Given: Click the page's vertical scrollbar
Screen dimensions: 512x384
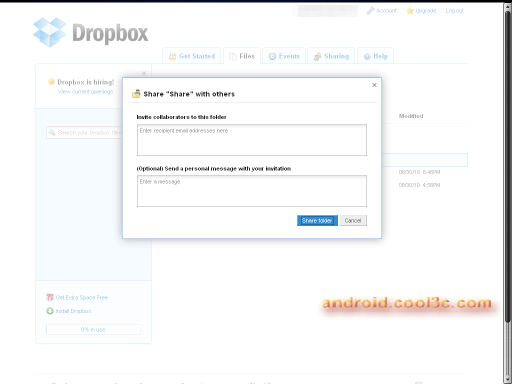Looking at the screenshot, I should (x=507, y=167).
